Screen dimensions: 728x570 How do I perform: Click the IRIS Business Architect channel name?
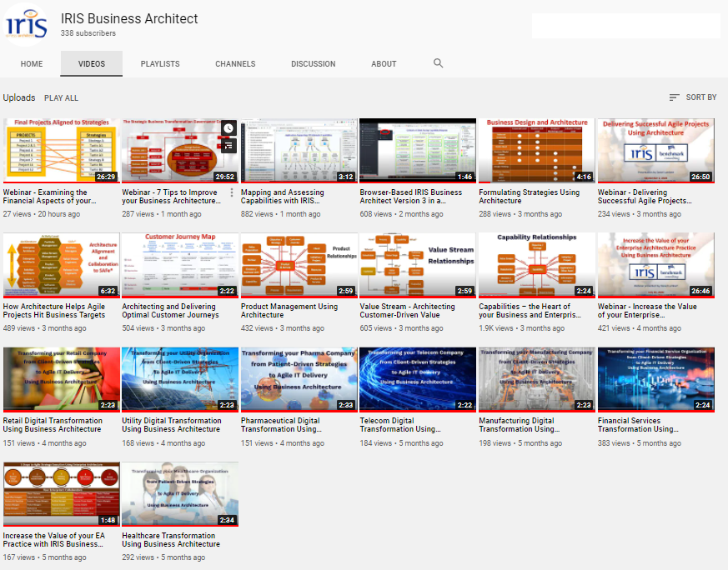129,18
